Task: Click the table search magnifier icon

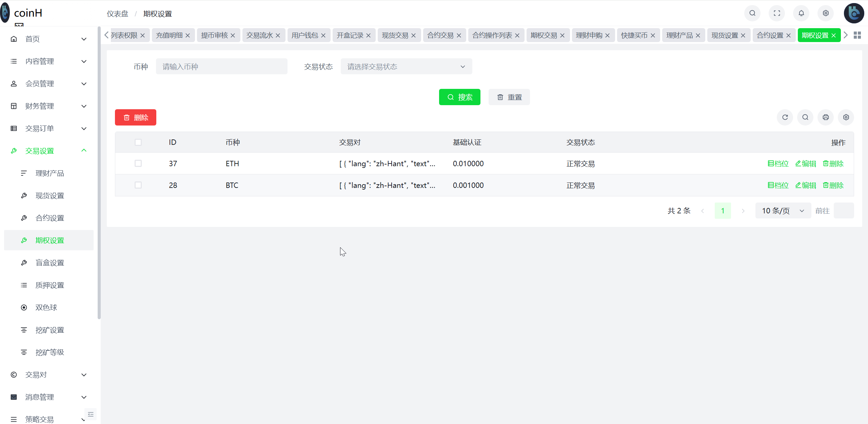Action: click(805, 117)
